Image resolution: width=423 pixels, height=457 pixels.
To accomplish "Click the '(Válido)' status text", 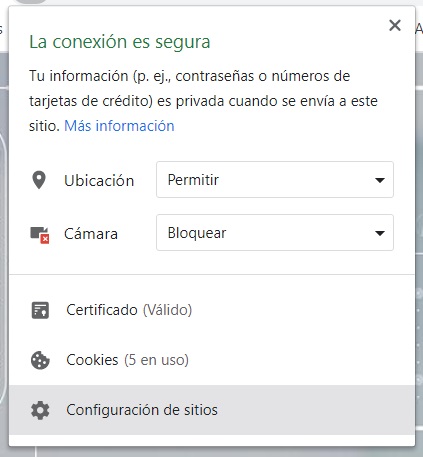I will point(167,310).
